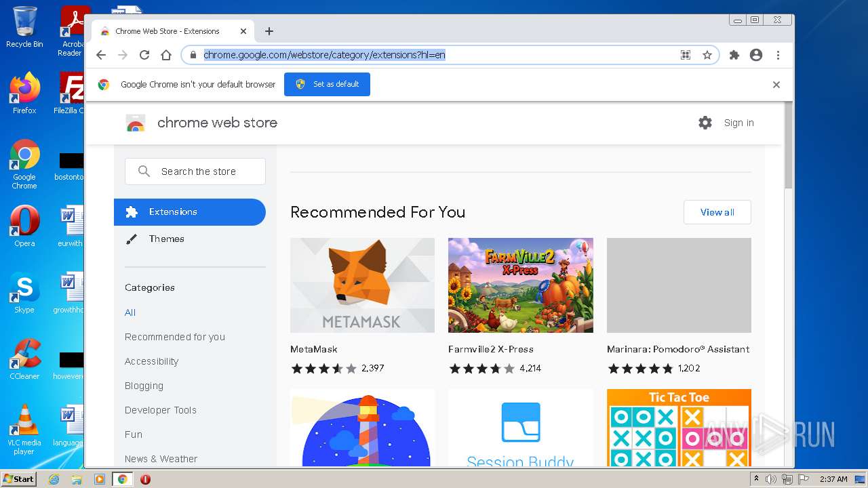Open the volume icon in system tray

tap(771, 479)
